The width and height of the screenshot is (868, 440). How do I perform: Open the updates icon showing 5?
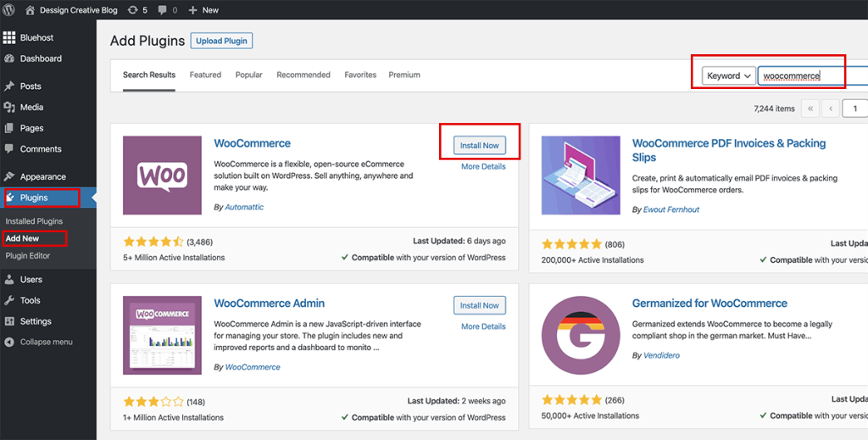pyautogui.click(x=133, y=10)
